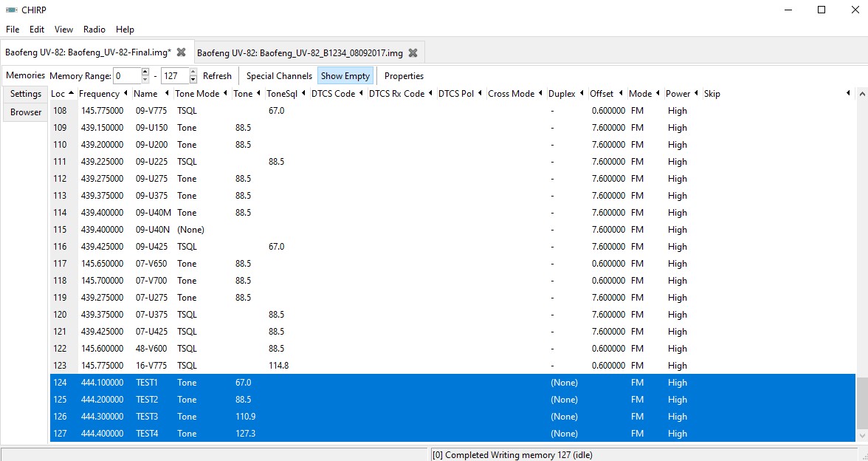The width and height of the screenshot is (868, 461).
Task: Maximize the CHIRP window
Action: [821, 10]
